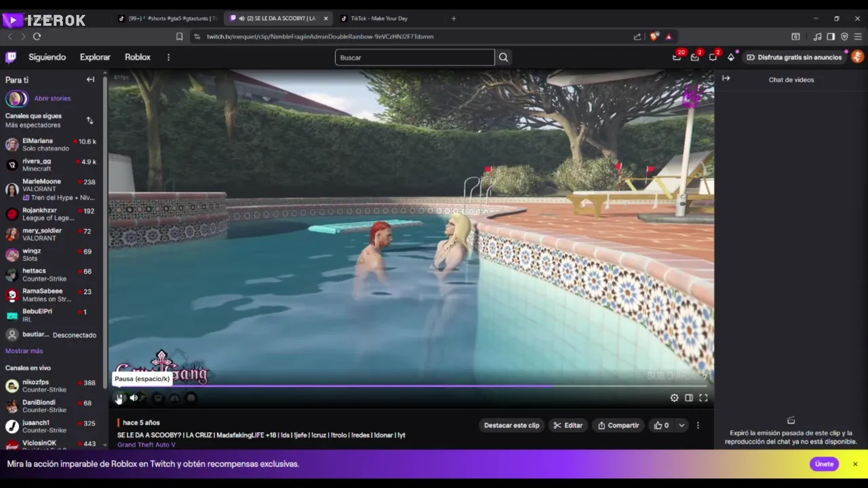Open BebuElPri channel in sidebar
Image resolution: width=868 pixels, height=488 pixels.
point(52,315)
